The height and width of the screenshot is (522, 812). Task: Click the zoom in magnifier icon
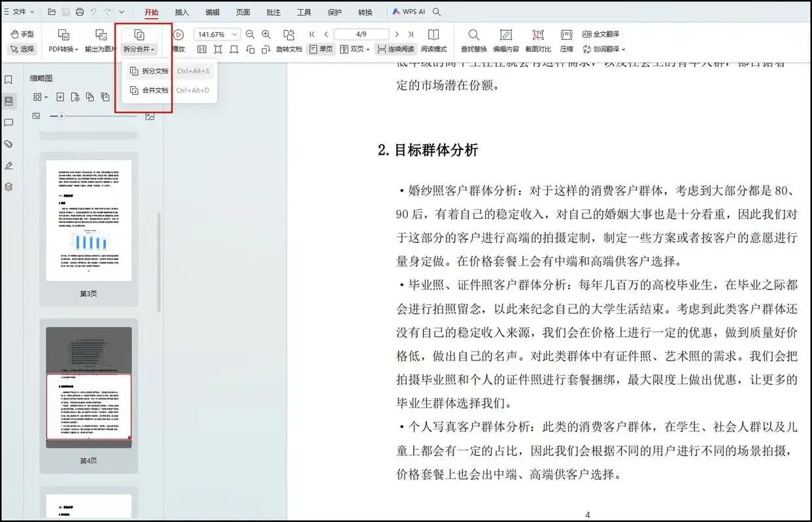click(266, 35)
